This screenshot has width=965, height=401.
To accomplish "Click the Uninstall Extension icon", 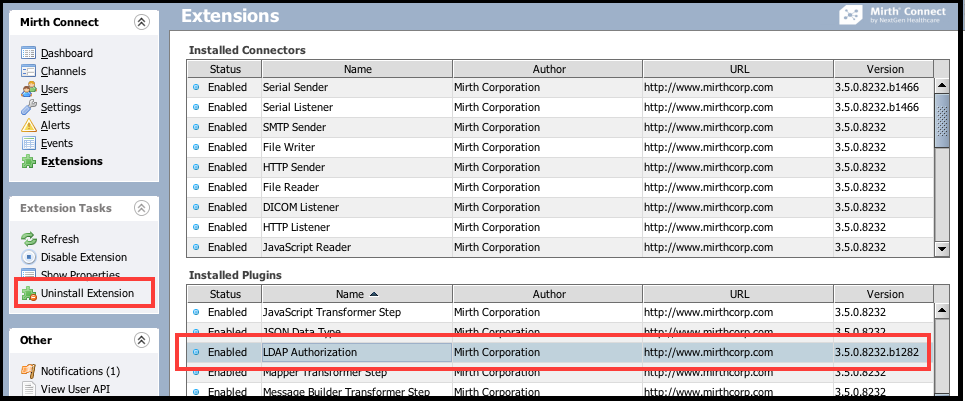I will pos(29,293).
